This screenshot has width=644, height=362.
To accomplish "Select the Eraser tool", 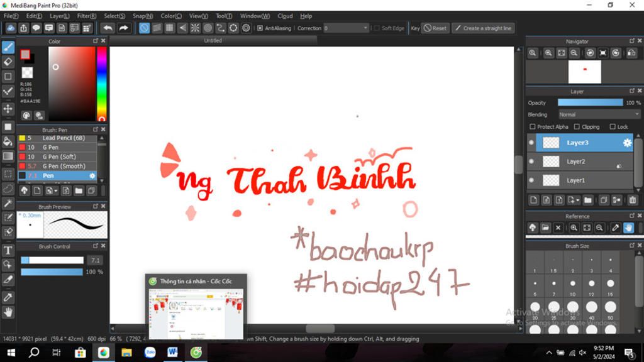I will 8,62.
